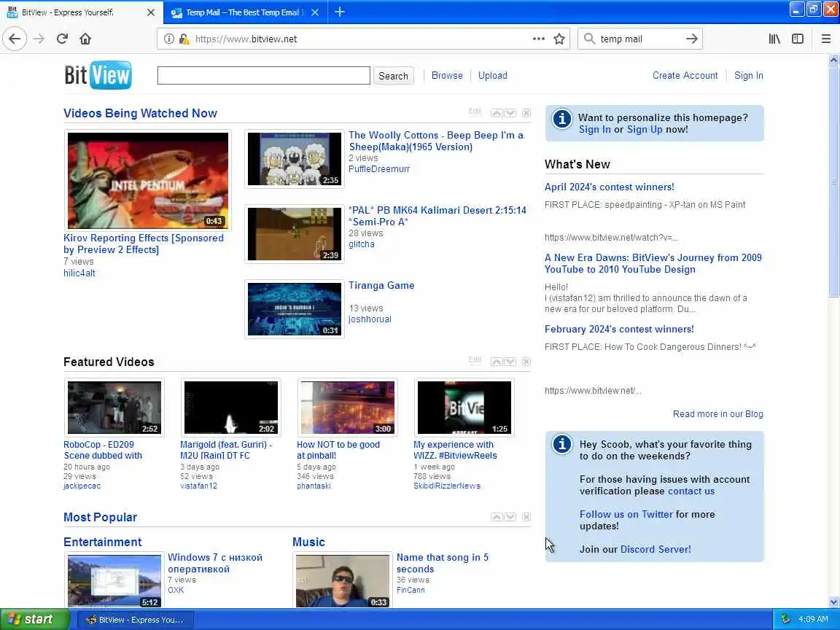Open My experience with WIZZ video thumbnail
The height and width of the screenshot is (630, 840).
464,408
